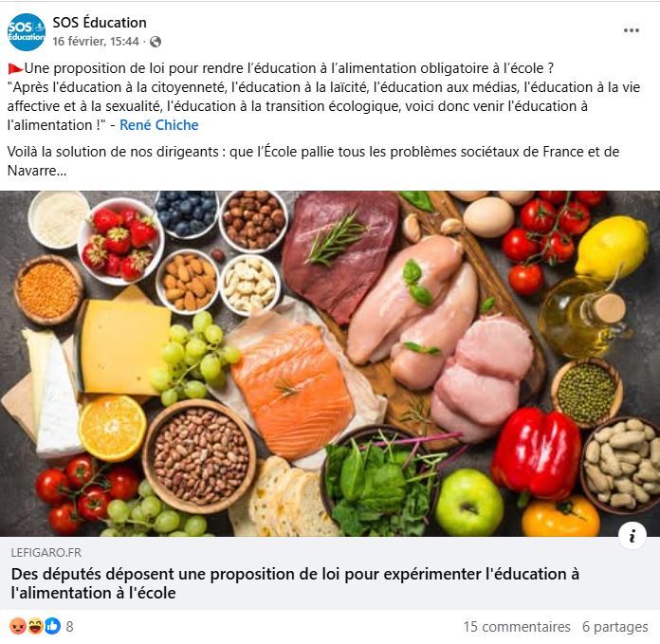
Task: Open the food photo article thumbnail
Action: (330, 363)
